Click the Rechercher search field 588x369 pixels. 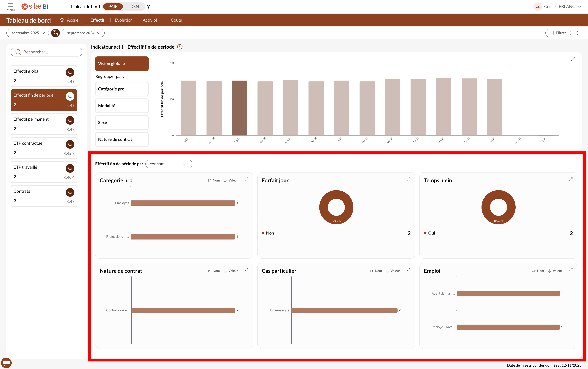[x=47, y=52]
